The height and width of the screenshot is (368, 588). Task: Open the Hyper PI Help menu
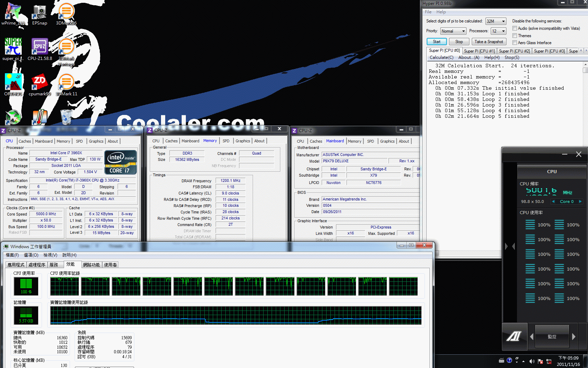441,12
